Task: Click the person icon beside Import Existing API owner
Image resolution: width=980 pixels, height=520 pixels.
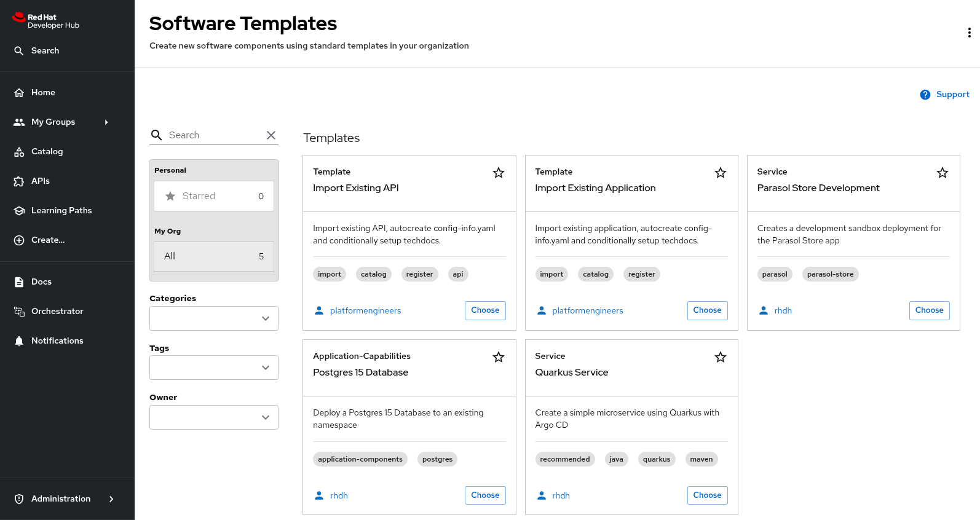Action: 319,310
